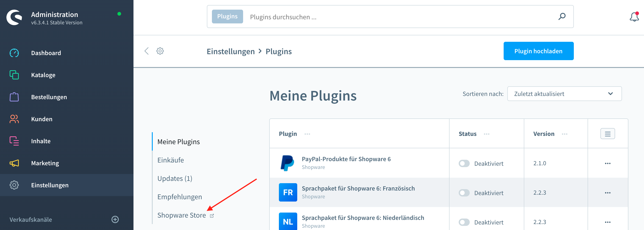This screenshot has width=644, height=230.
Task: Enable the Niederländisch language pack toggle
Action: pyautogui.click(x=464, y=222)
